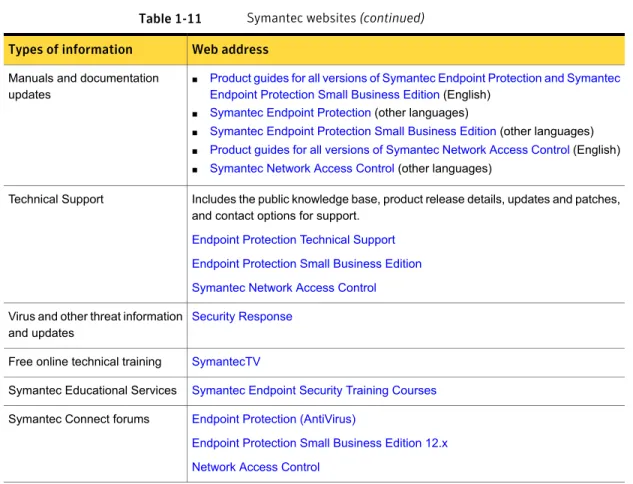Image resolution: width=633 pixels, height=484 pixels.
Task: Select the 'Includes the public knowledge base' description text
Action: pos(406,207)
